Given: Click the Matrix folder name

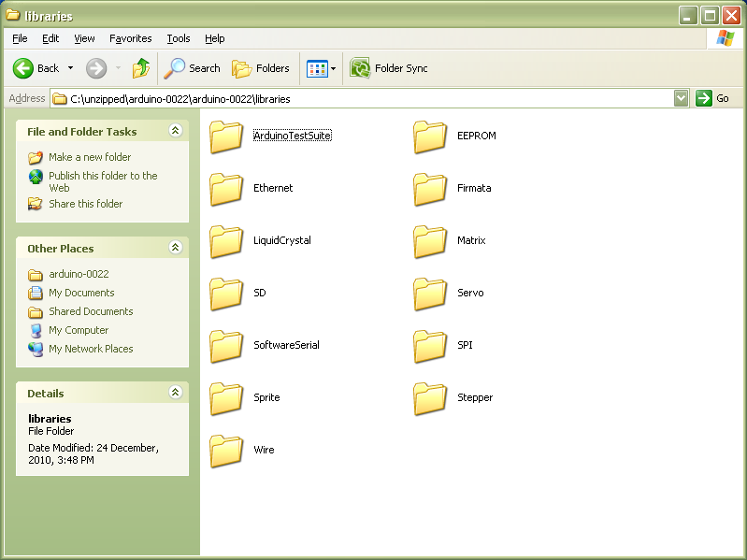Looking at the screenshot, I should 471,240.
